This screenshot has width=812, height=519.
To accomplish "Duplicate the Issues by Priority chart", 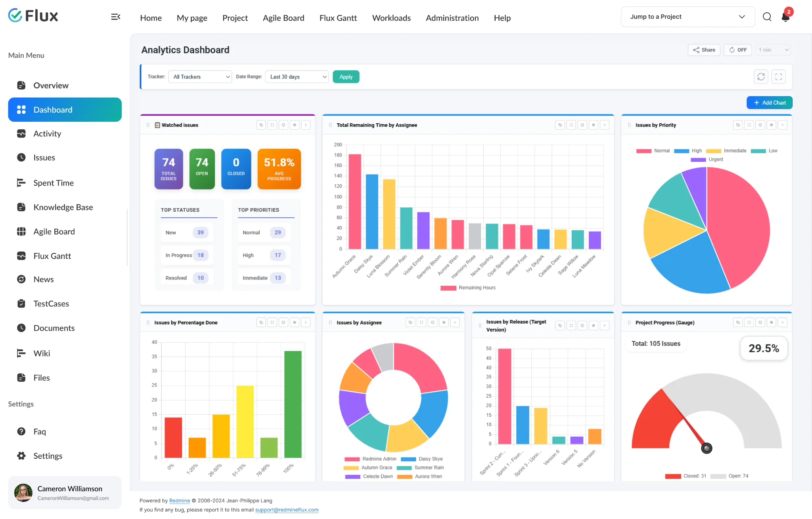I will pyautogui.click(x=738, y=125).
